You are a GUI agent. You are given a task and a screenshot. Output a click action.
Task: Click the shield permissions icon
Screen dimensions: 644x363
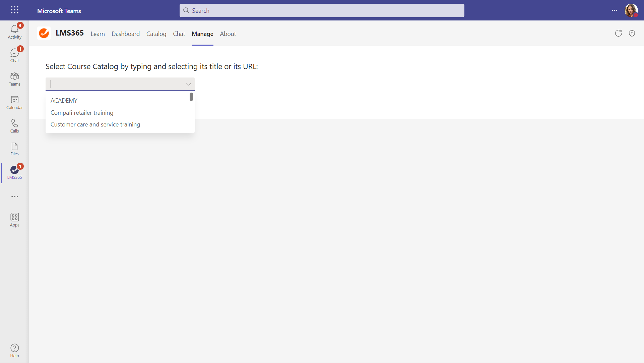click(x=632, y=33)
